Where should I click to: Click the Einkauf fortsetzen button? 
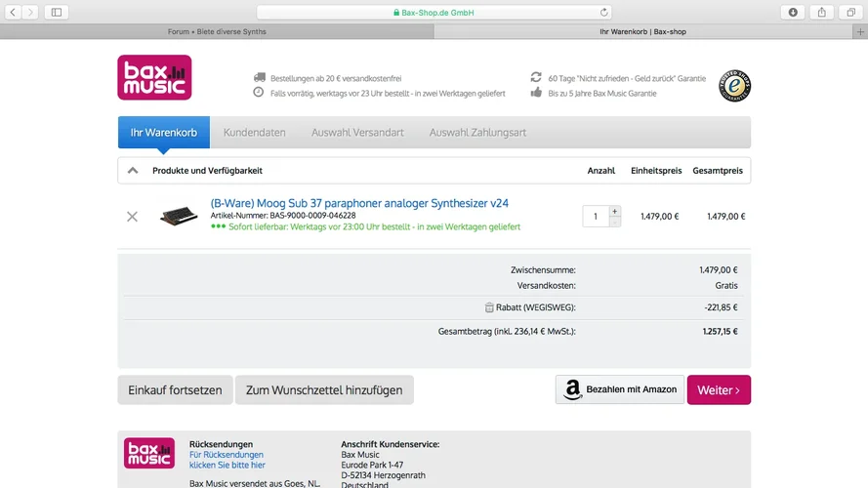[175, 390]
